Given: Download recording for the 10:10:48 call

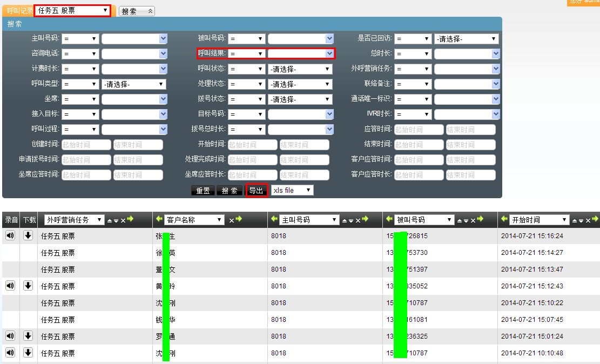Looking at the screenshot, I should pyautogui.click(x=28, y=353).
